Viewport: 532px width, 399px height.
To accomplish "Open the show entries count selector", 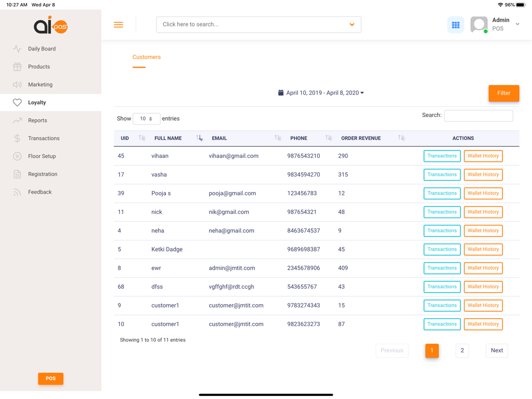I will click(x=146, y=119).
